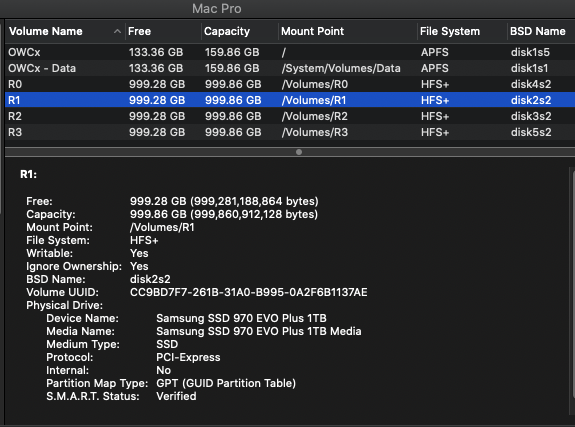Select the OWCx - Data volume row
Screen dimensions: 575x427
point(290,68)
